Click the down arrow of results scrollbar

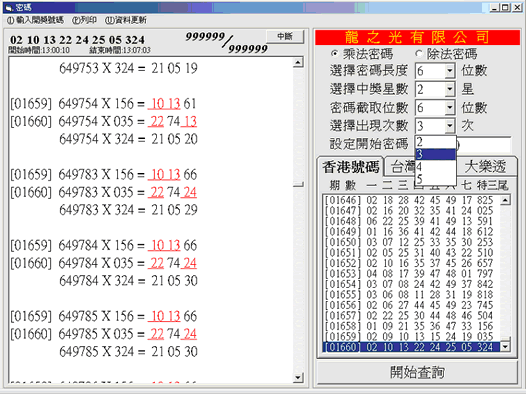click(x=298, y=377)
